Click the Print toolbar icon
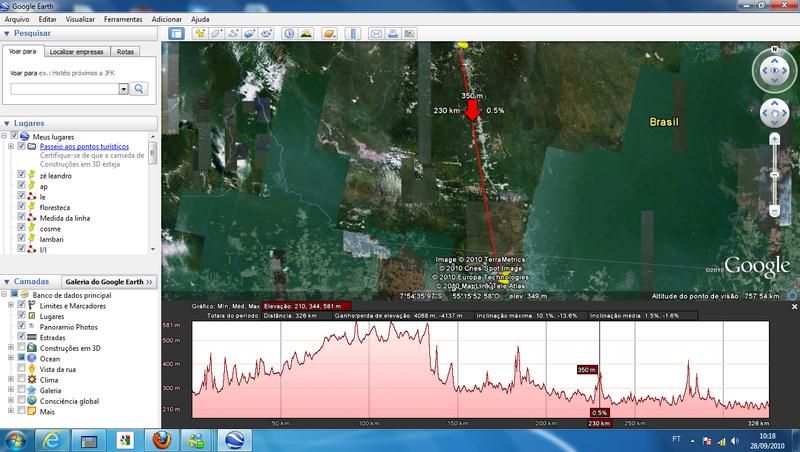Image resolution: width=800 pixels, height=452 pixels. click(x=392, y=34)
